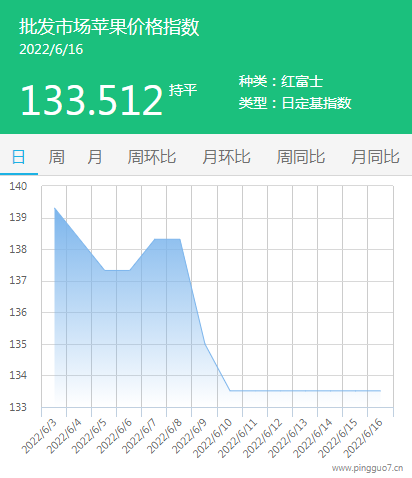Screen dimensions: 412x478
Task: Select the 日 daily tab
Action: [18, 157]
